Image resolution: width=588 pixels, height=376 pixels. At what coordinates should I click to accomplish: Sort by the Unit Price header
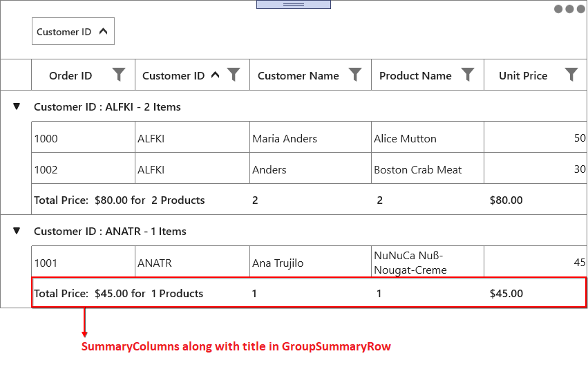point(523,75)
